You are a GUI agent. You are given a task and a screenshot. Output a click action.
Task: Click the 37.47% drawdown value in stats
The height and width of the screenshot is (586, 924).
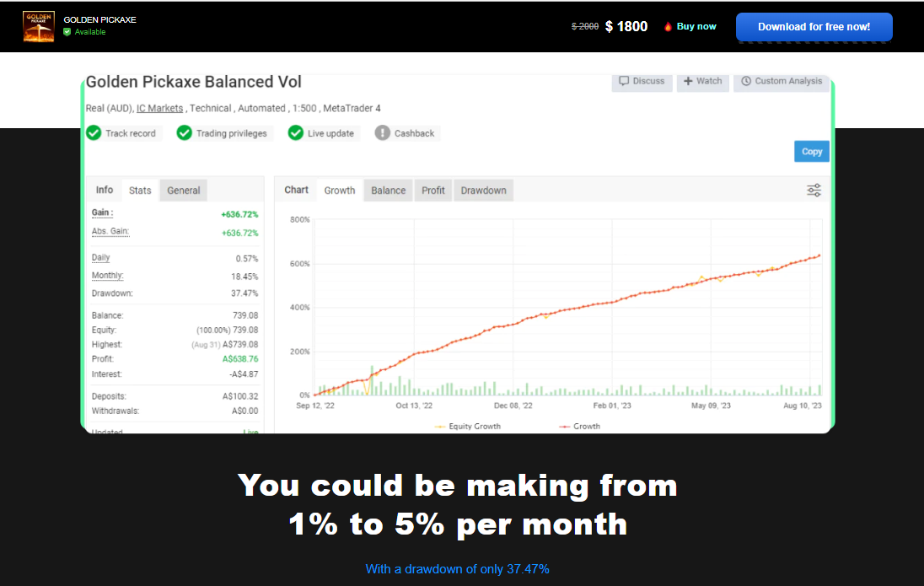(244, 293)
